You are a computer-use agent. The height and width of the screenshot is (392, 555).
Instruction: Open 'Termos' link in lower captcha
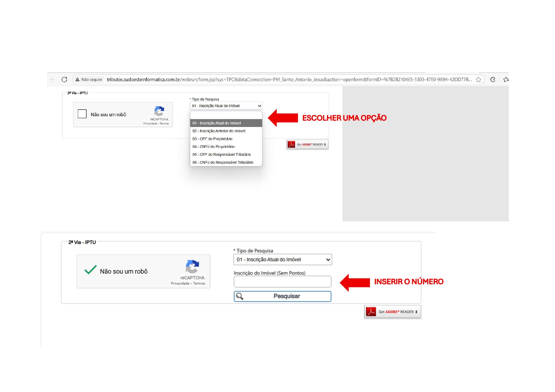pos(199,283)
